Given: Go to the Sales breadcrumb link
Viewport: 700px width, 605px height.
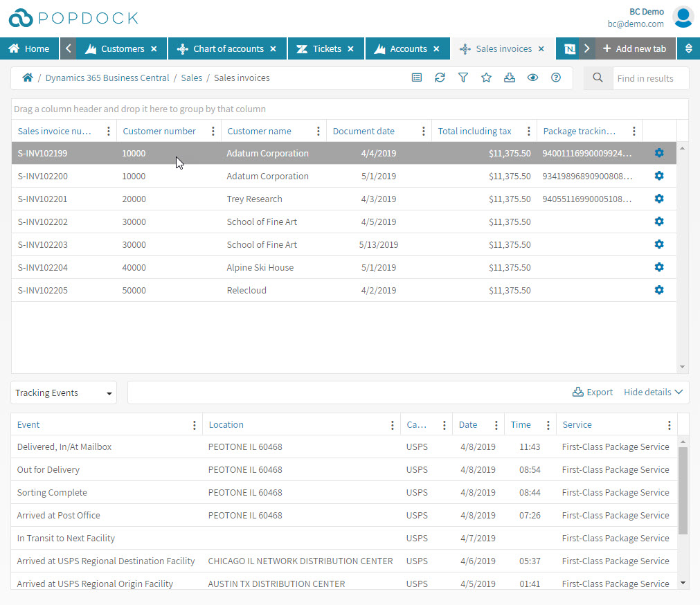Looking at the screenshot, I should [x=192, y=78].
